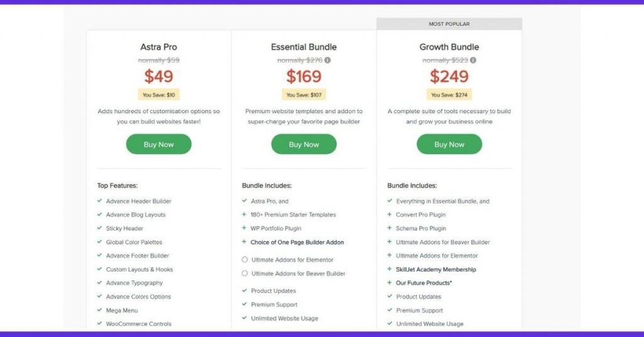644x337 pixels.
Task: Click the plus icon beside WP Portfolio Plugin
Action: pyautogui.click(x=244, y=228)
